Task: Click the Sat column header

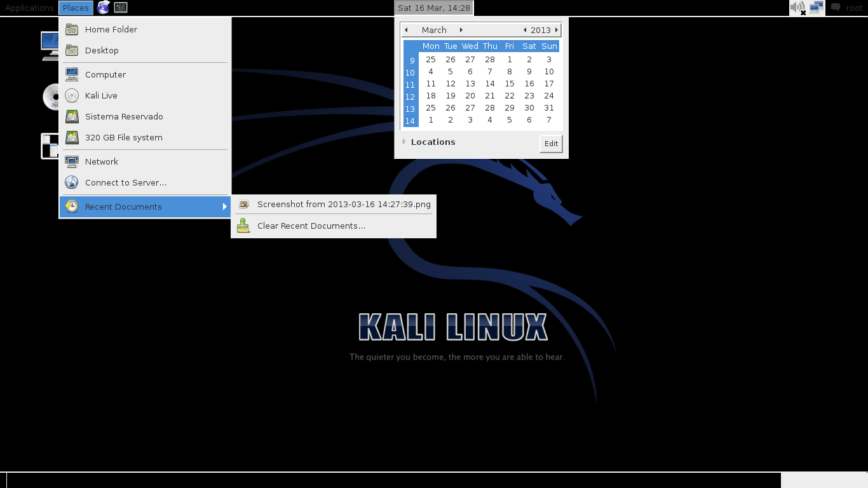Action: tap(529, 46)
